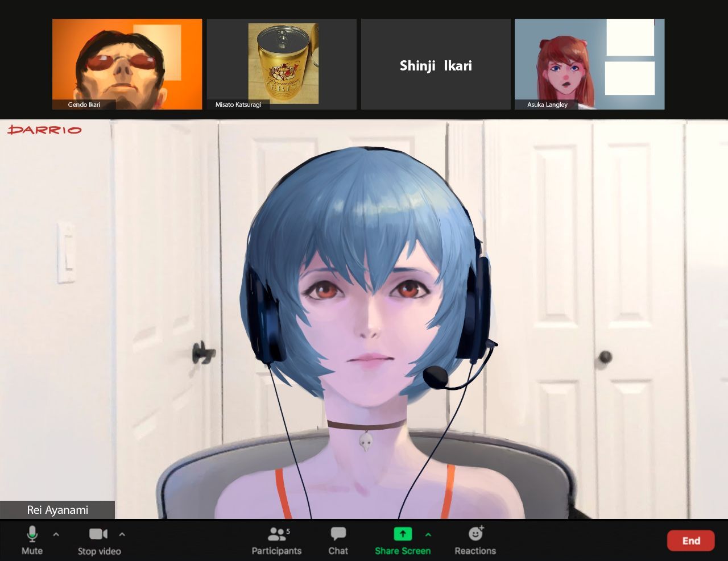The height and width of the screenshot is (561, 728).
Task: Stop the video camera
Action: tap(99, 541)
